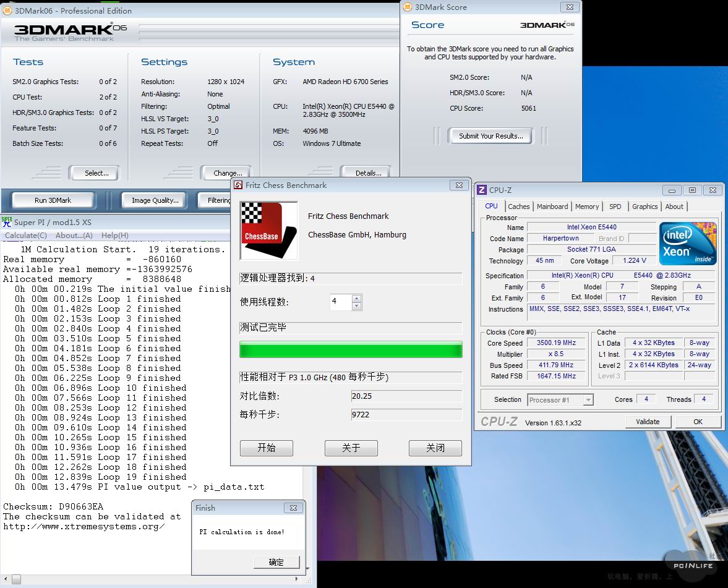
Task: Click the ChessBase logo image
Action: pyautogui.click(x=269, y=231)
